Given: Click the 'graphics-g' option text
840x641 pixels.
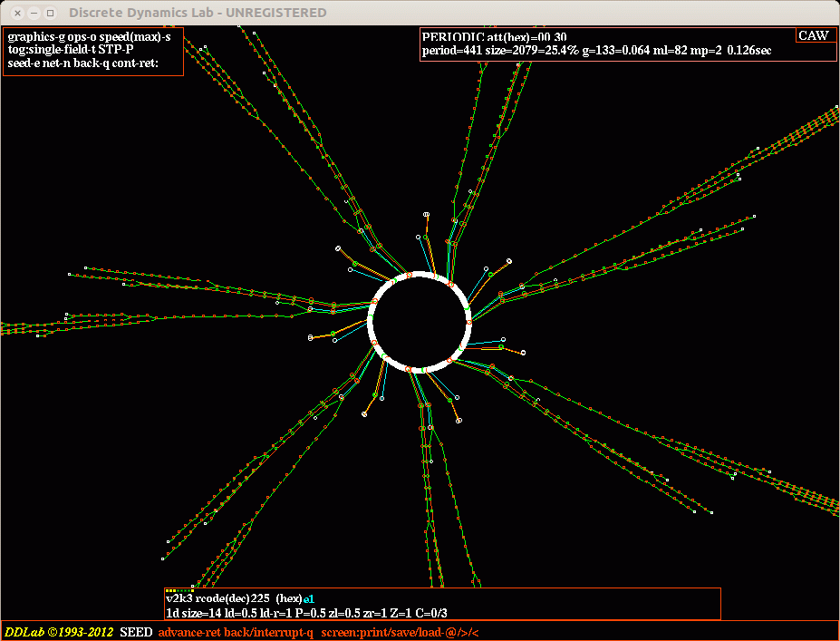Looking at the screenshot, I should click(x=36, y=38).
